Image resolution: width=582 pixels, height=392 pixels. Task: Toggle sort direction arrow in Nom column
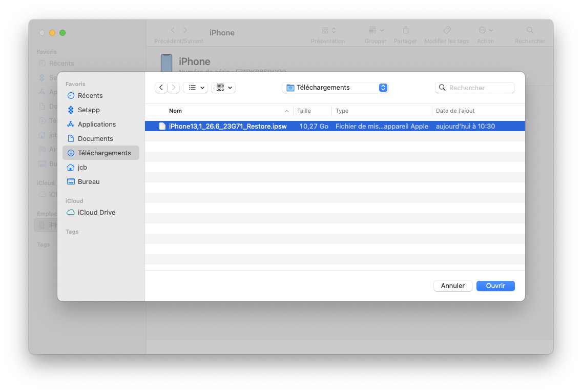[286, 111]
